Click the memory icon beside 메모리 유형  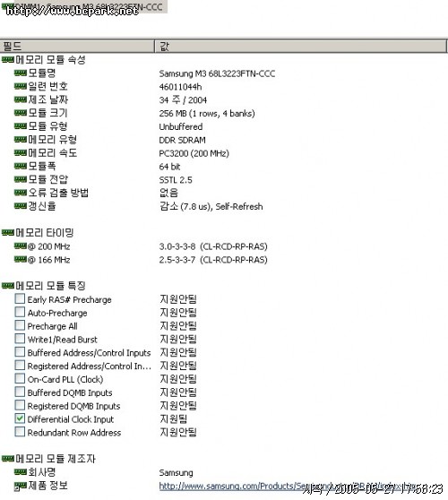[20, 140]
